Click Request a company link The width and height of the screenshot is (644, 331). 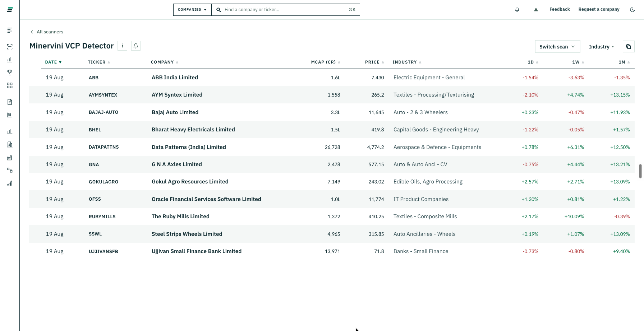click(599, 9)
